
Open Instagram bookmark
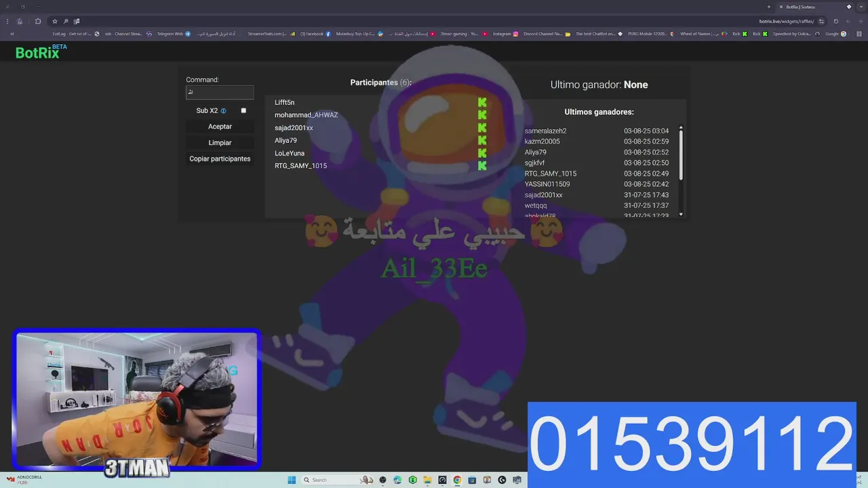506,34
